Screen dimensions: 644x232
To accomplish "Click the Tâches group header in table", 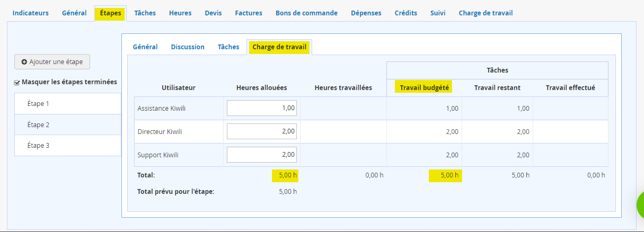I will [x=497, y=70].
